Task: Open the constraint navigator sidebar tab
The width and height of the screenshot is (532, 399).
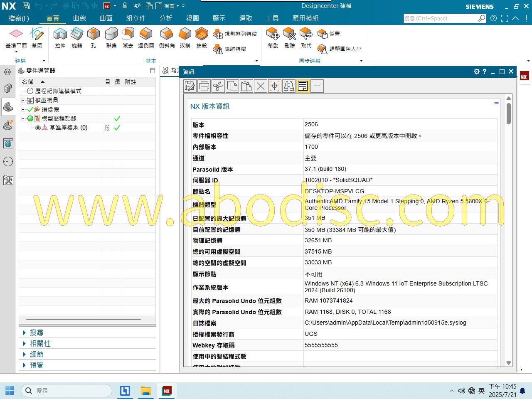Action: [8, 125]
